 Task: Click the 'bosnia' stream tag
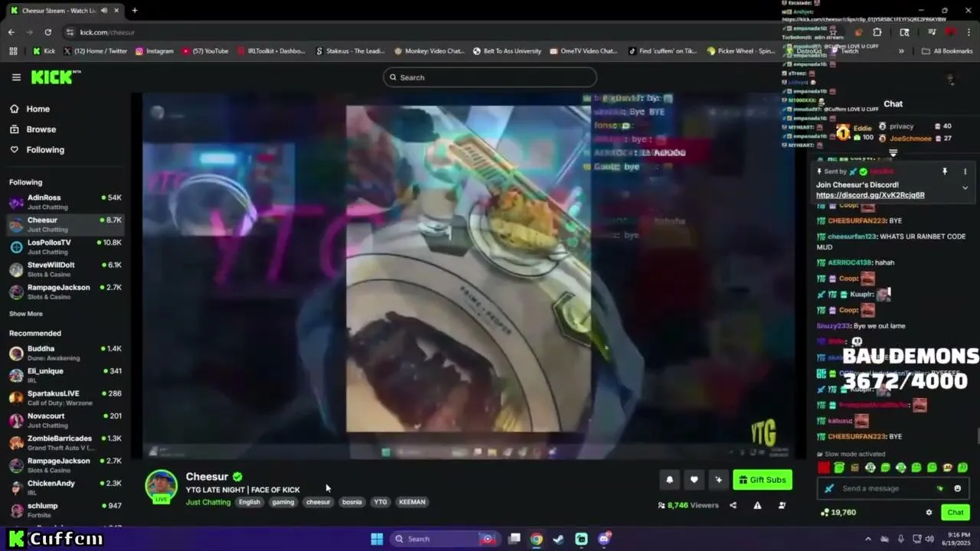coord(352,502)
